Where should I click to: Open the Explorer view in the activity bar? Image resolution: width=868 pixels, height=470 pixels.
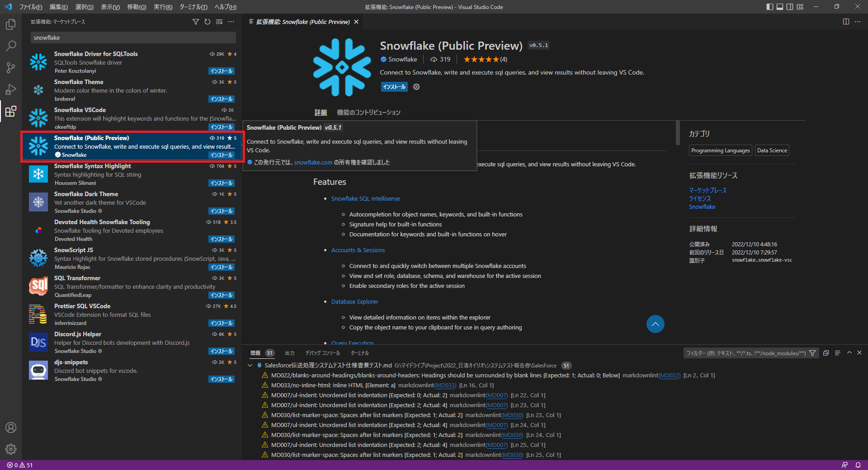[x=11, y=24]
